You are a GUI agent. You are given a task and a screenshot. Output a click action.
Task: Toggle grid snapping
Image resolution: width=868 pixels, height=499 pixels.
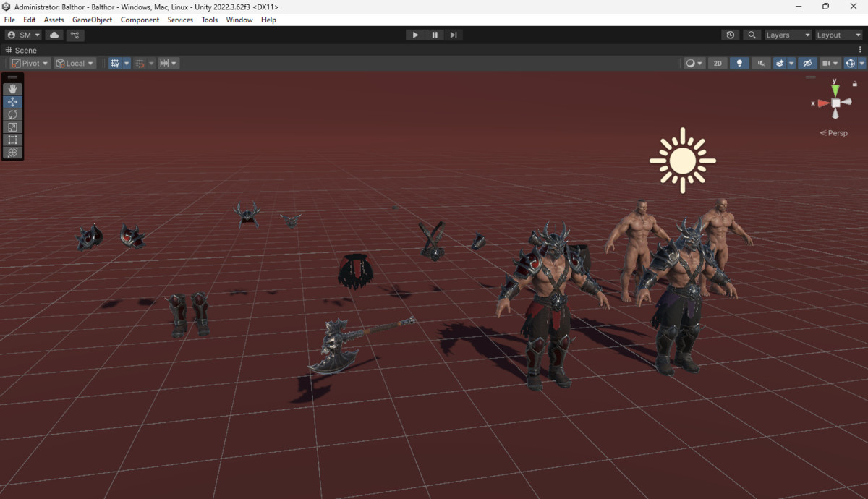[x=140, y=64]
